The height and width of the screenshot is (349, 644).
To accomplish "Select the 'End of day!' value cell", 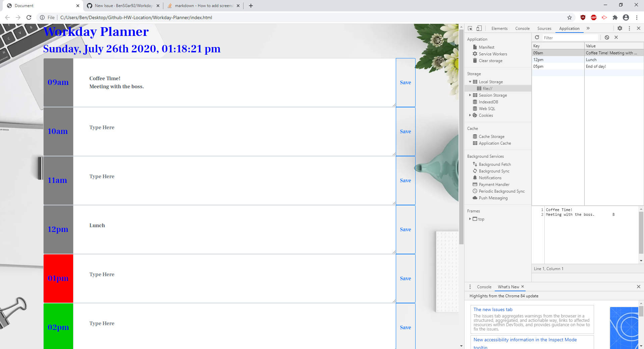I will coord(614,66).
